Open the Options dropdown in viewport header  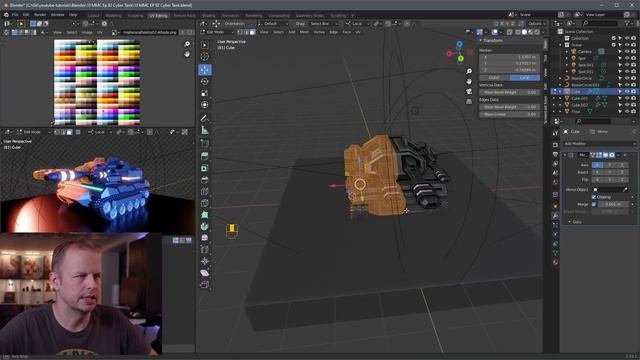537,24
